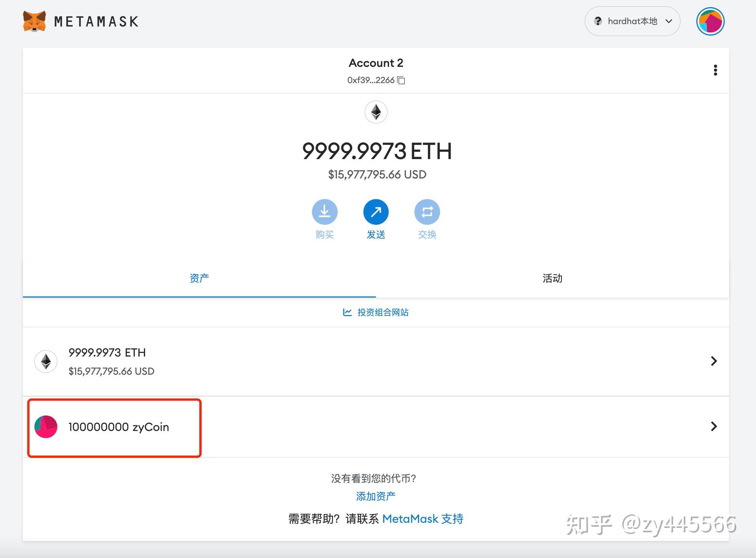
Task: Click the 购买 label text
Action: pyautogui.click(x=325, y=235)
